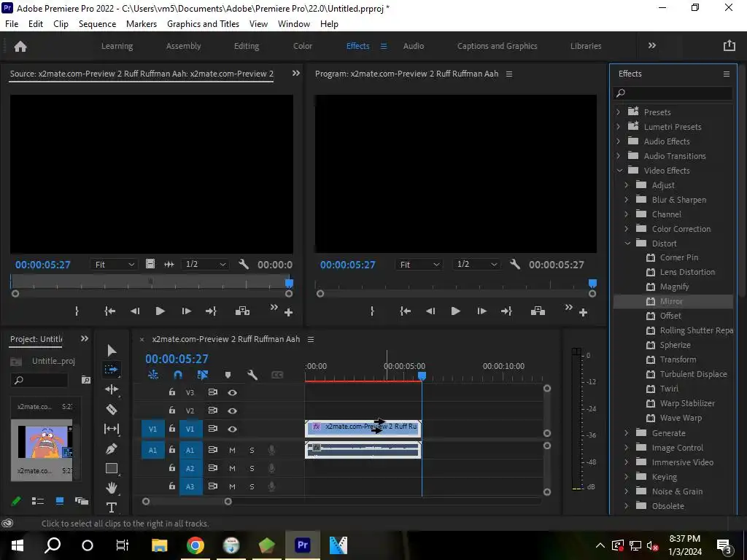Select the Hand tool
Viewport: 747px width, 560px height.
click(112, 488)
